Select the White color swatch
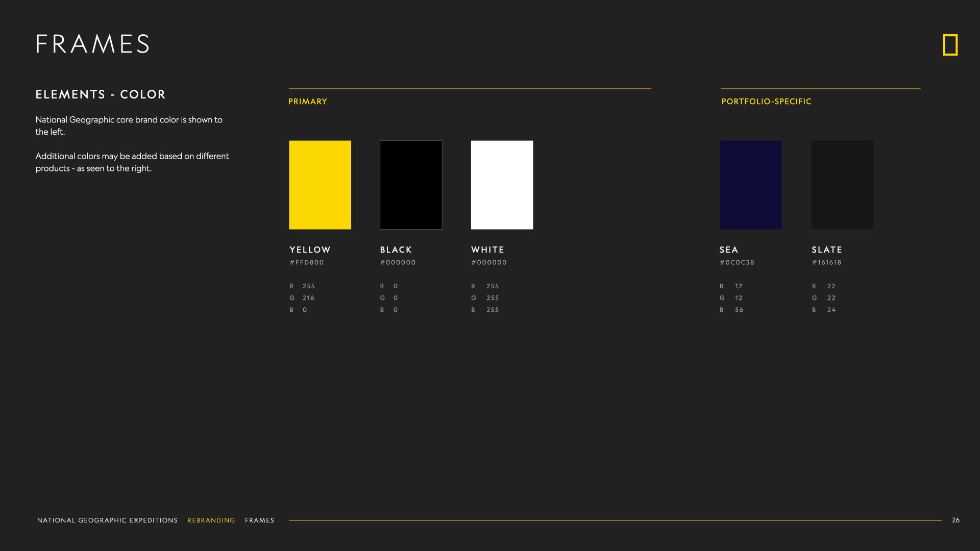Image resolution: width=980 pixels, height=551 pixels. (x=502, y=185)
